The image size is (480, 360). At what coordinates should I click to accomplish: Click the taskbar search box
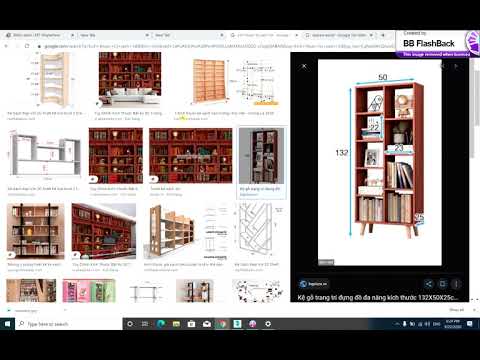[69, 324]
